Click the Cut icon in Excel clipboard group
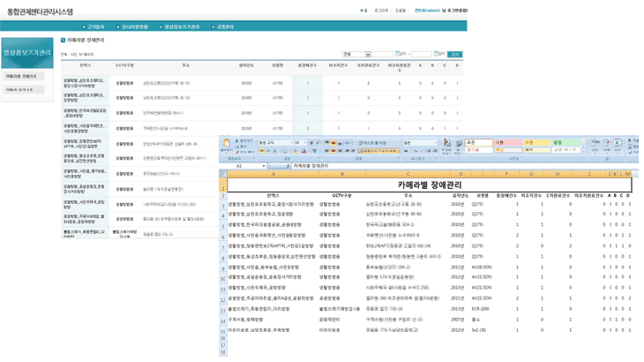 click(x=237, y=140)
